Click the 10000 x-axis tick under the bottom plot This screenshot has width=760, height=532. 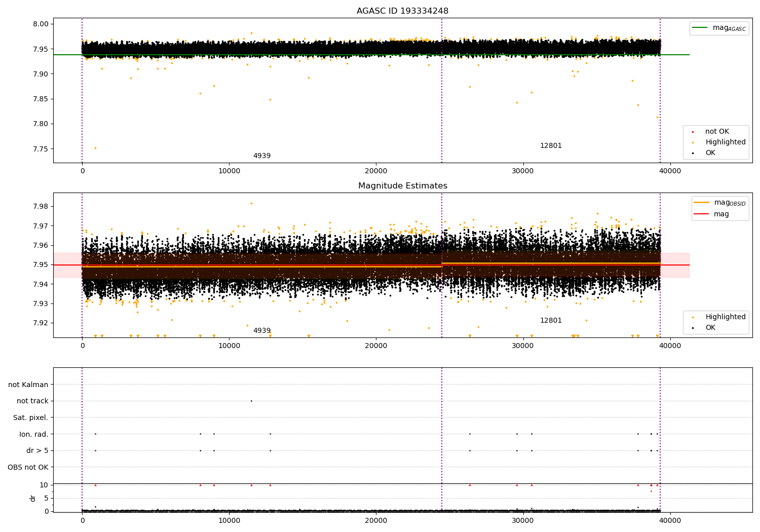pyautogui.click(x=229, y=520)
